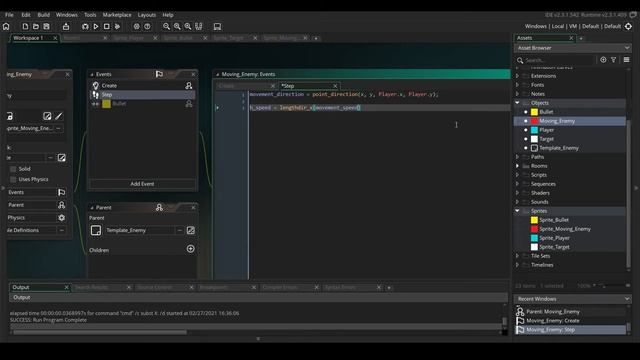Select the Player object in Asset Browser

point(547,130)
